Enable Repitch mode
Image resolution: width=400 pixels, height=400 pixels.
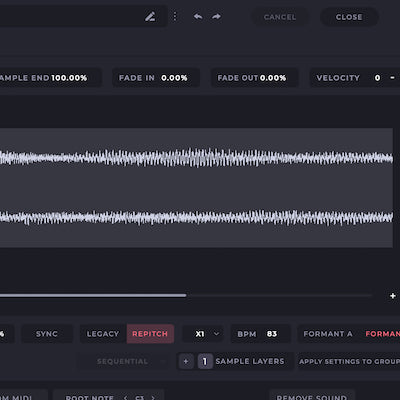click(150, 334)
